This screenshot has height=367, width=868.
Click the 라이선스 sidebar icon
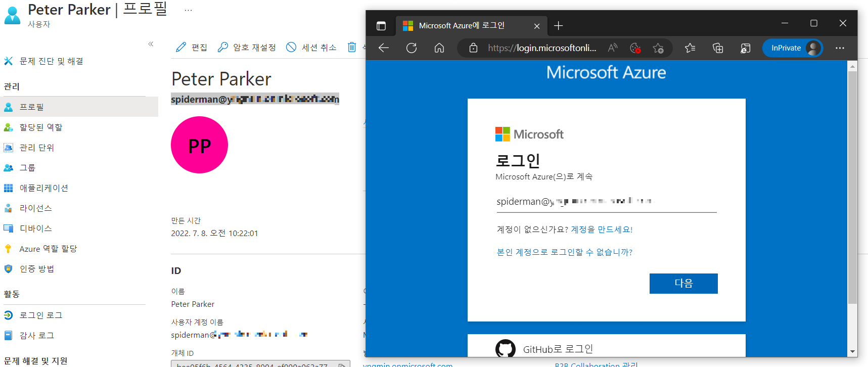tap(8, 208)
